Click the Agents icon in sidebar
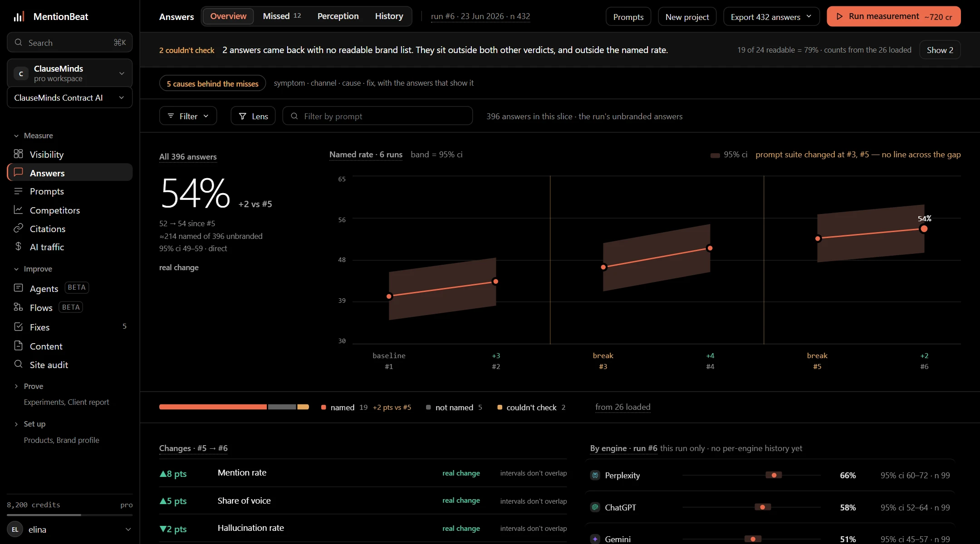The image size is (980, 544). pos(18,288)
